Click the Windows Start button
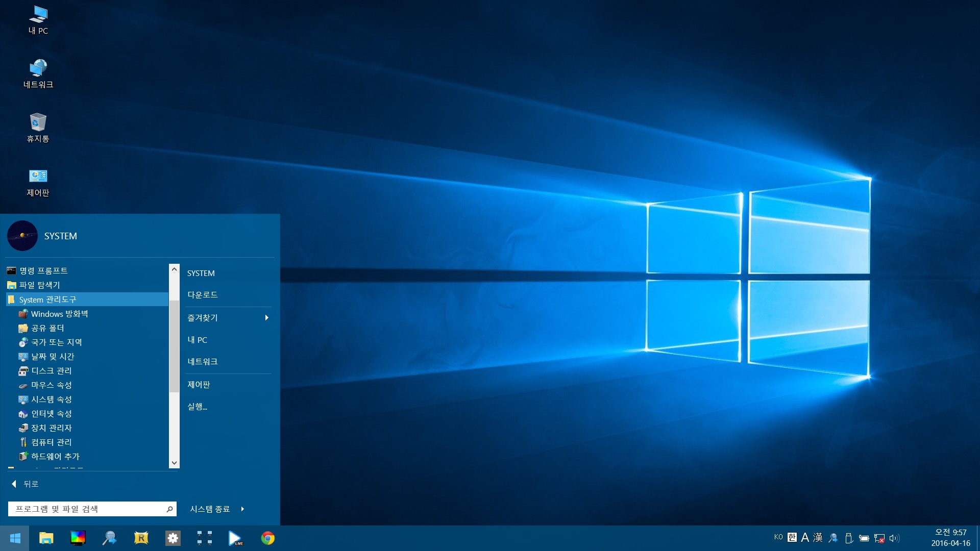 point(15,538)
